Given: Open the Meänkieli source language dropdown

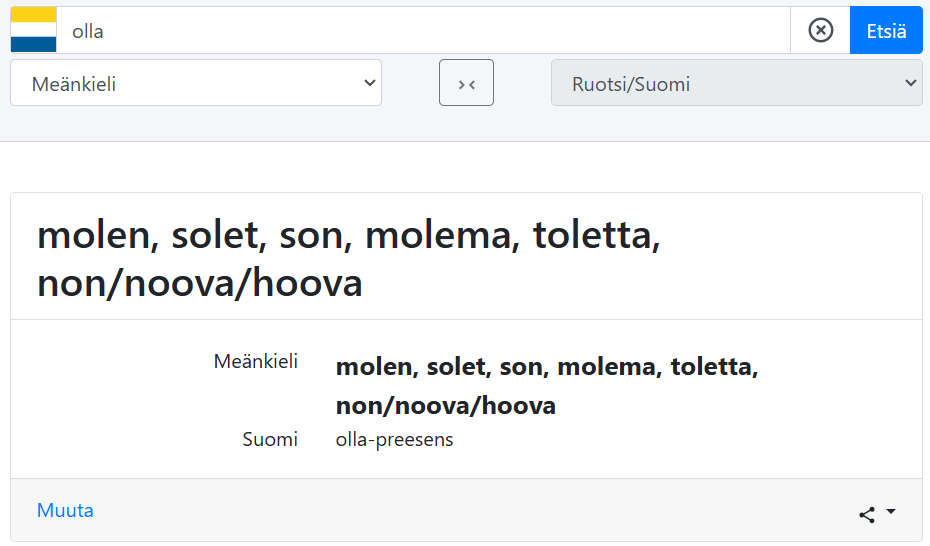Looking at the screenshot, I should pyautogui.click(x=195, y=83).
